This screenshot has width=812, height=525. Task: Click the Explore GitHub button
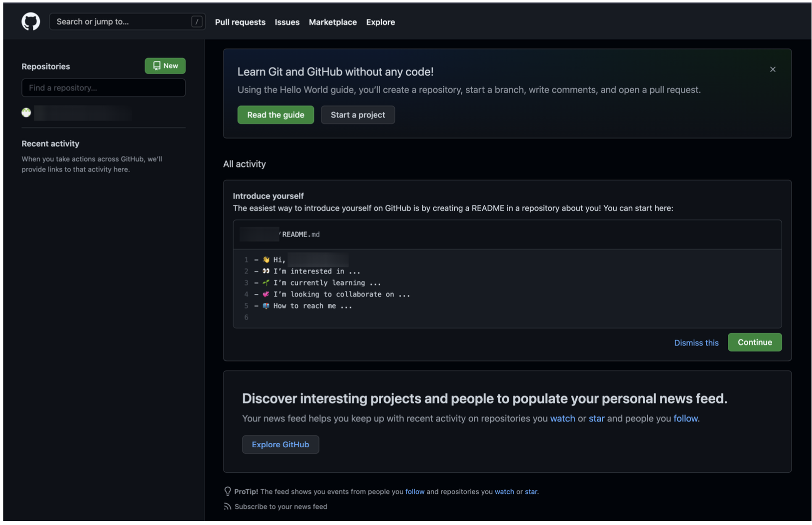click(280, 444)
